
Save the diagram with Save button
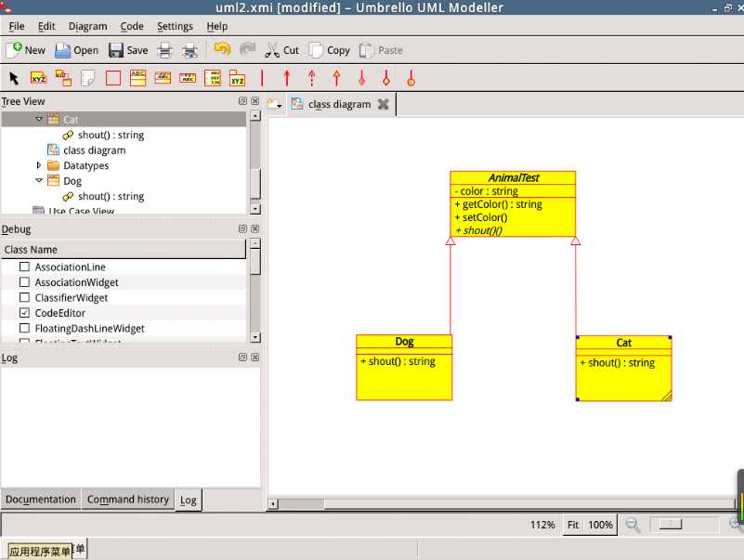(x=128, y=50)
